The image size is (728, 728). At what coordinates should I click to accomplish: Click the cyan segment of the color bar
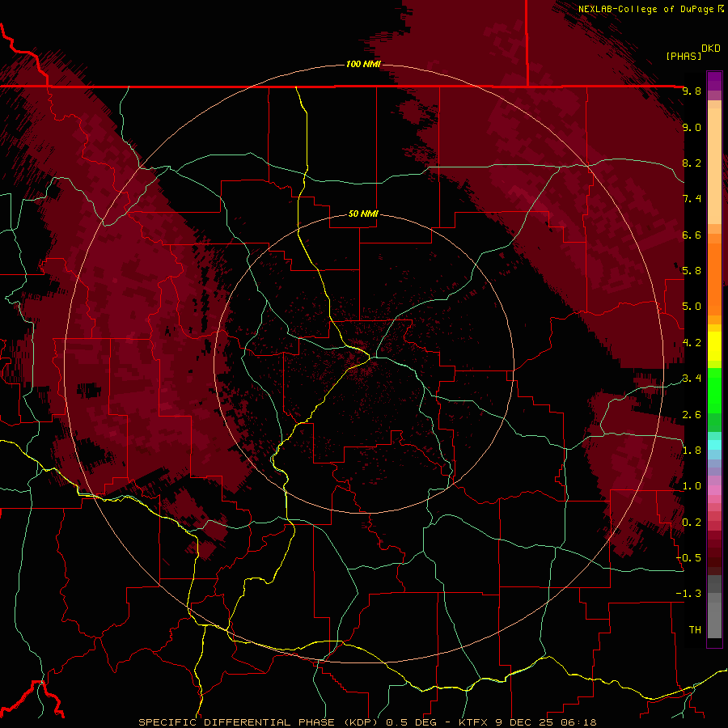[714, 445]
